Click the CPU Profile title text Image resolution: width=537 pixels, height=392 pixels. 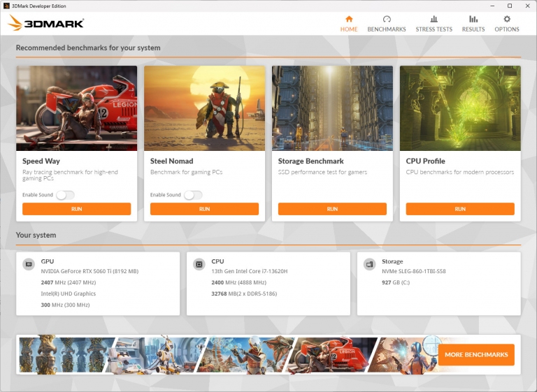tap(425, 161)
